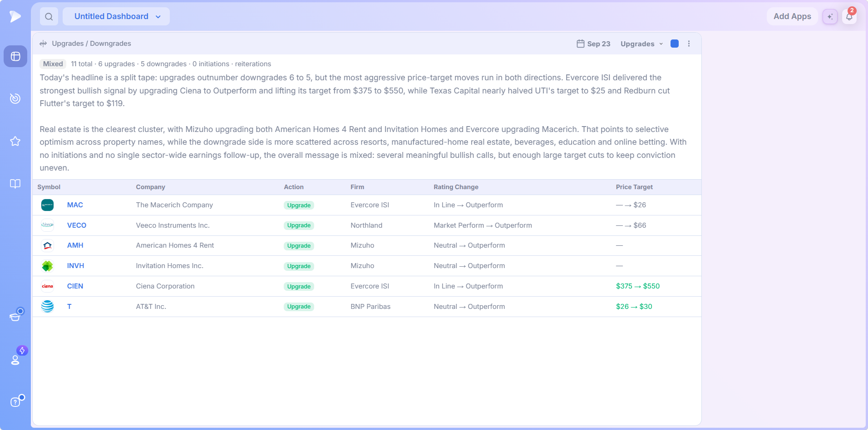Open the help question mark icon
The image size is (868, 430).
click(x=15, y=402)
